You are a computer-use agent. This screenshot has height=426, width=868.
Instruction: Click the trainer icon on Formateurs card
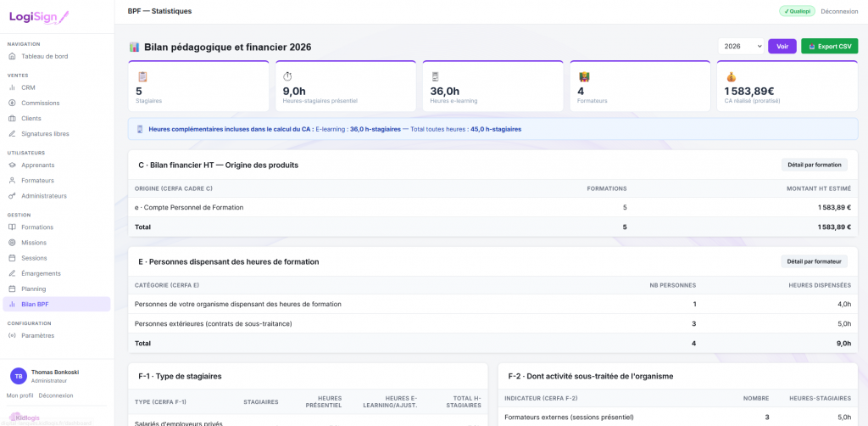[x=583, y=77]
